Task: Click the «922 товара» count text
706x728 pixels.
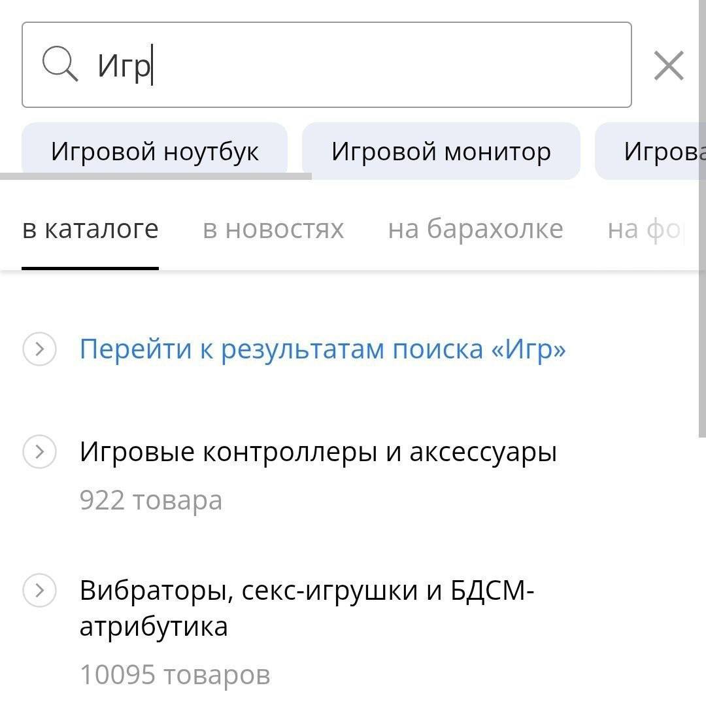Action: pos(151,500)
